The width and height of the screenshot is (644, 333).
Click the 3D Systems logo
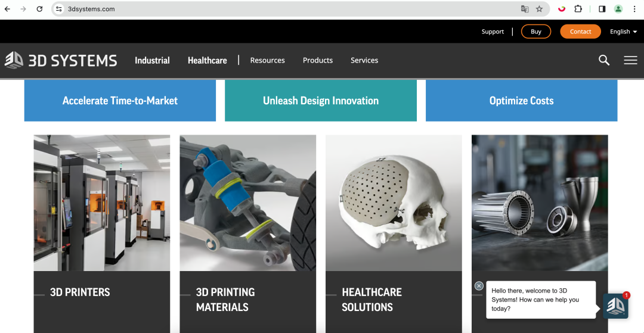point(61,60)
